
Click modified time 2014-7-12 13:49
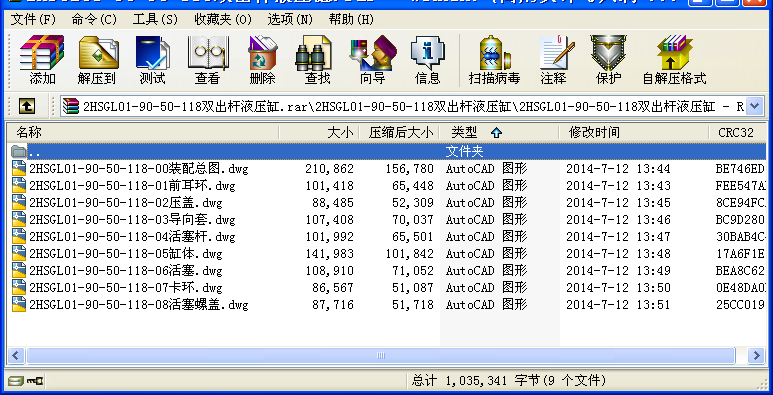[618, 270]
